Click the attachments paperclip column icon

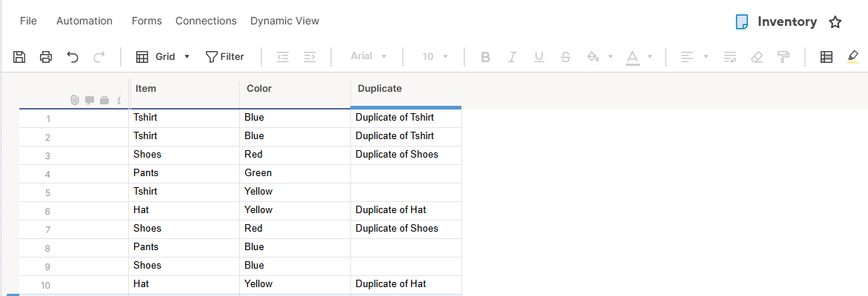75,100
